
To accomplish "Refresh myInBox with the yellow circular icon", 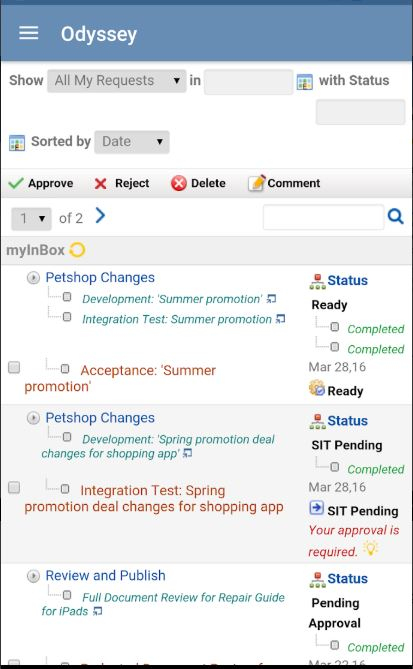I will click(77, 250).
